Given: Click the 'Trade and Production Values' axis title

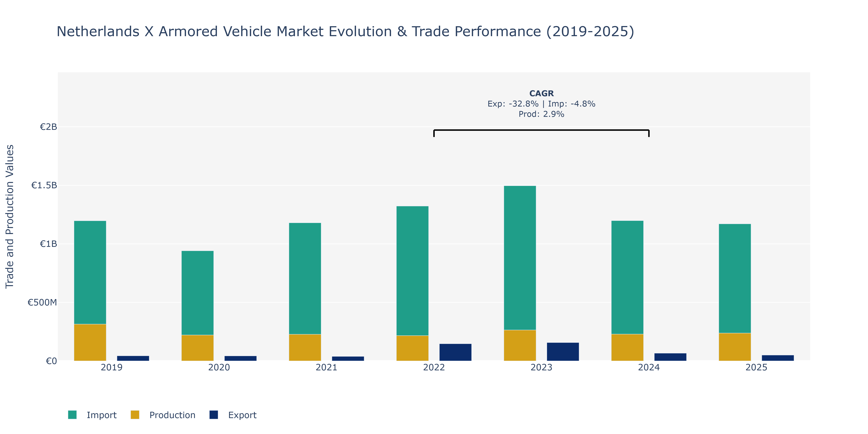Looking at the screenshot, I should (x=9, y=217).
